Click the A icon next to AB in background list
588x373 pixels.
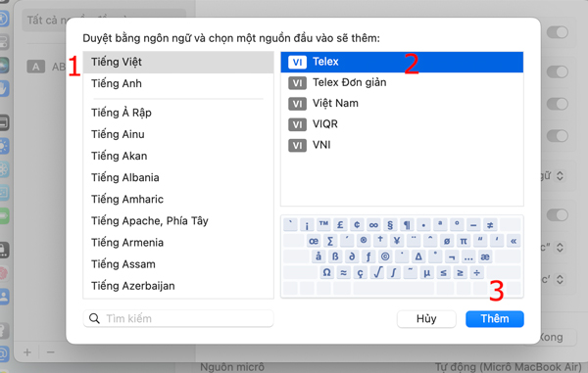point(35,67)
